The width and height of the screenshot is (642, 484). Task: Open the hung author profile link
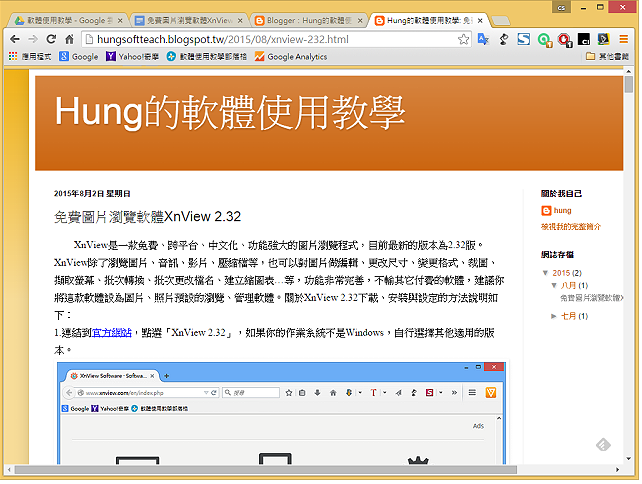(x=562, y=210)
